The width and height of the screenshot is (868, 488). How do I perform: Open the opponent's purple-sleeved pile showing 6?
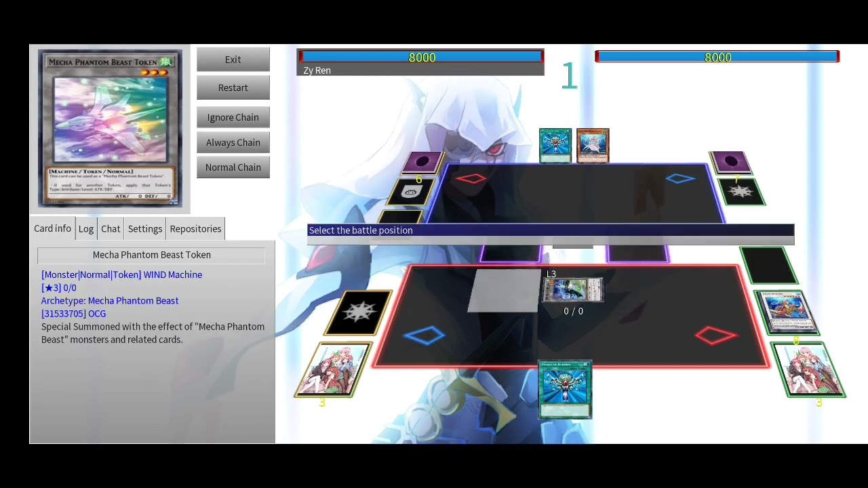click(422, 163)
